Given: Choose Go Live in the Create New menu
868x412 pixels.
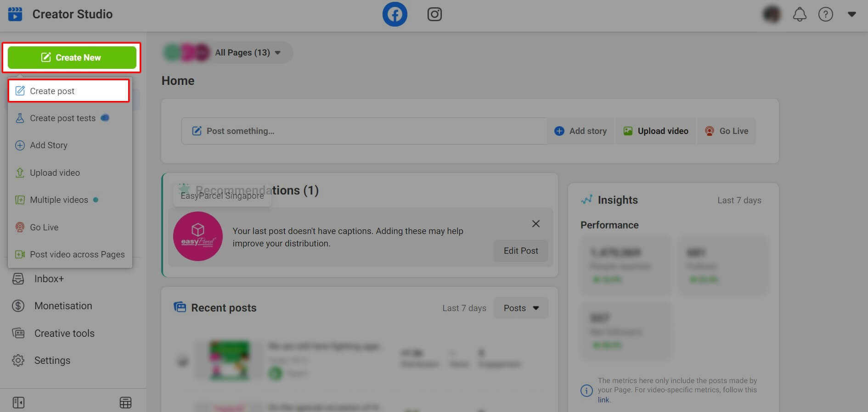Looking at the screenshot, I should click(44, 227).
